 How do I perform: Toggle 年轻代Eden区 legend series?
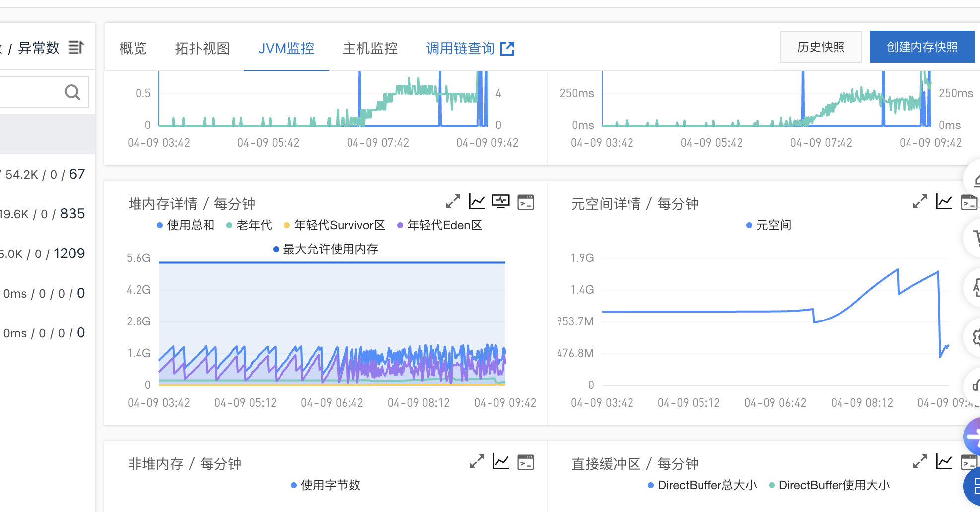point(439,225)
